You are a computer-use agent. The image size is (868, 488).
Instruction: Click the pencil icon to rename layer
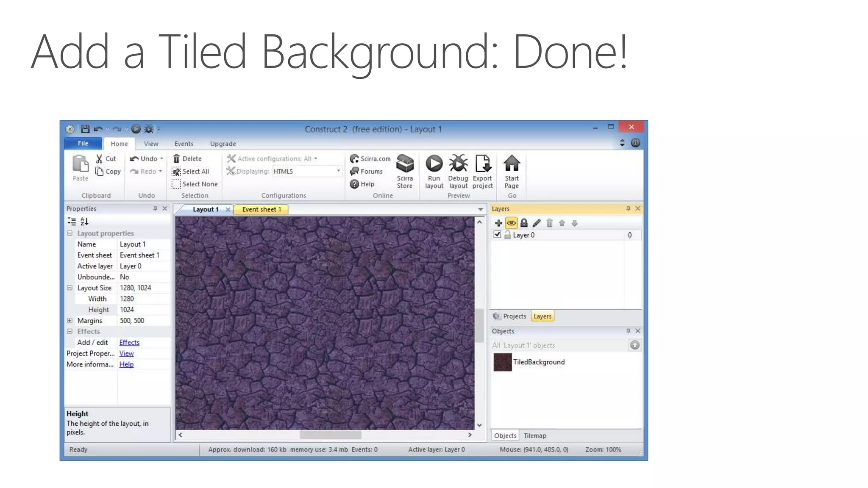537,223
